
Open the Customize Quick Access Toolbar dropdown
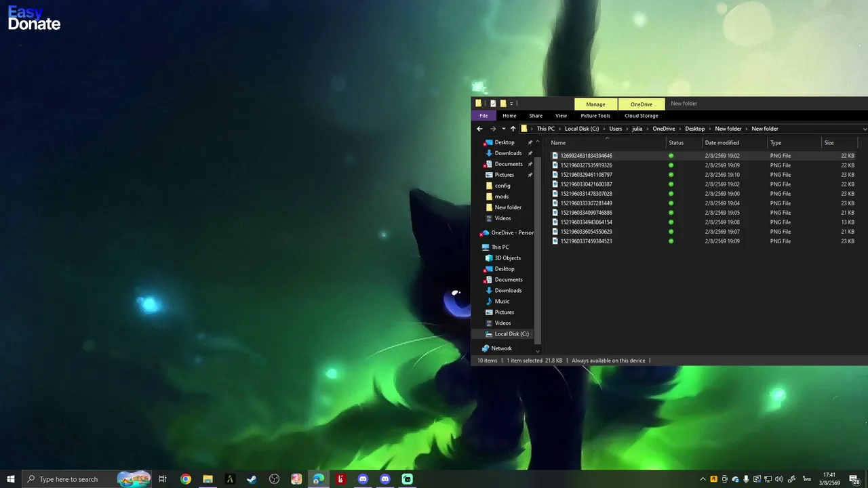511,104
